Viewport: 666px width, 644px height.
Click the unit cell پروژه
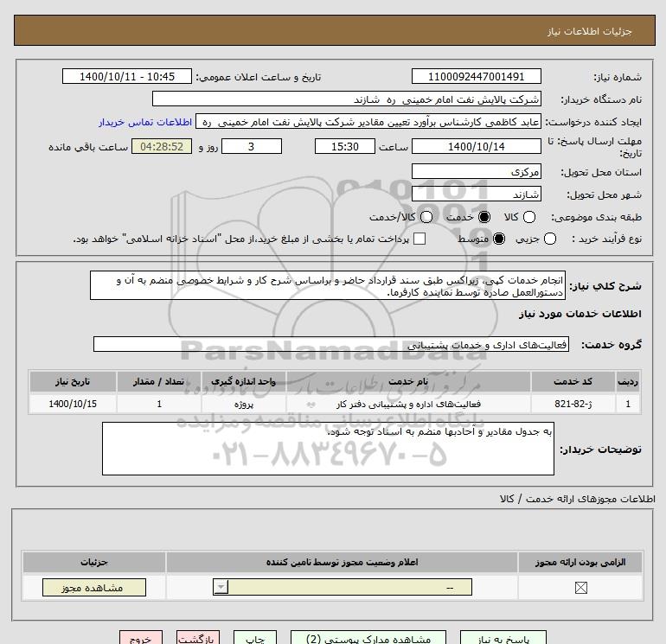244,404
